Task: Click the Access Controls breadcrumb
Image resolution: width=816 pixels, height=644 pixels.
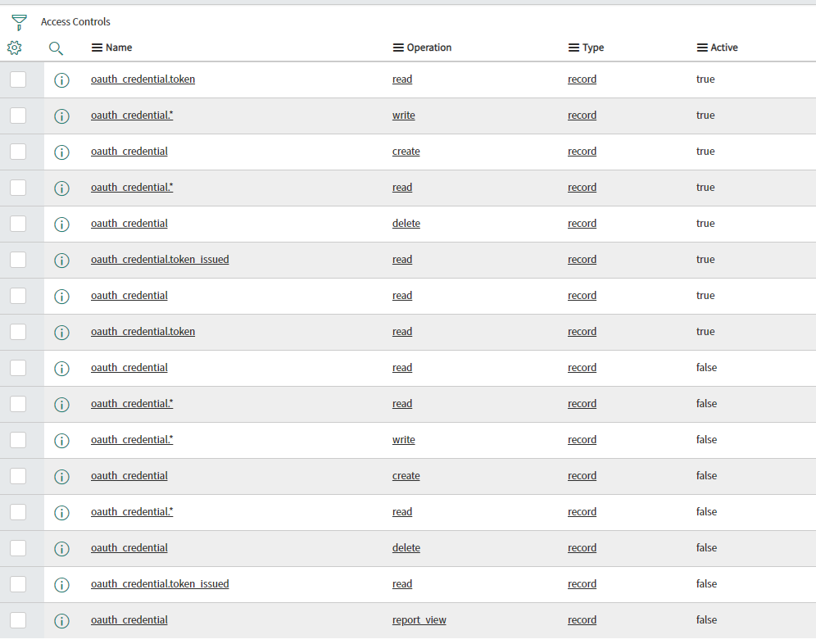Action: [x=75, y=22]
